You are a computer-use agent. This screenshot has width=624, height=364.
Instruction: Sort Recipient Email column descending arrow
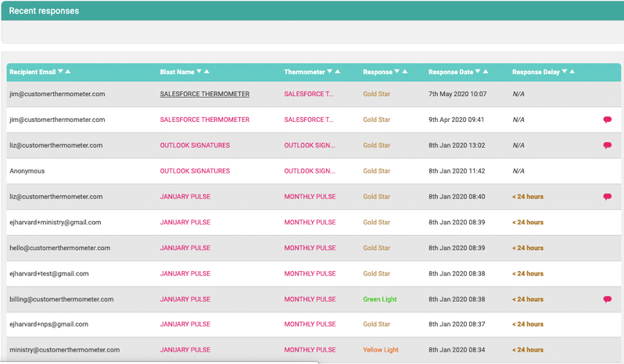pyautogui.click(x=60, y=72)
